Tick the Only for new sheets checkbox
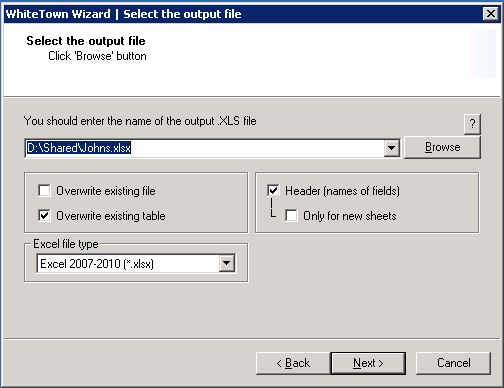This screenshot has width=504, height=388. click(x=291, y=215)
